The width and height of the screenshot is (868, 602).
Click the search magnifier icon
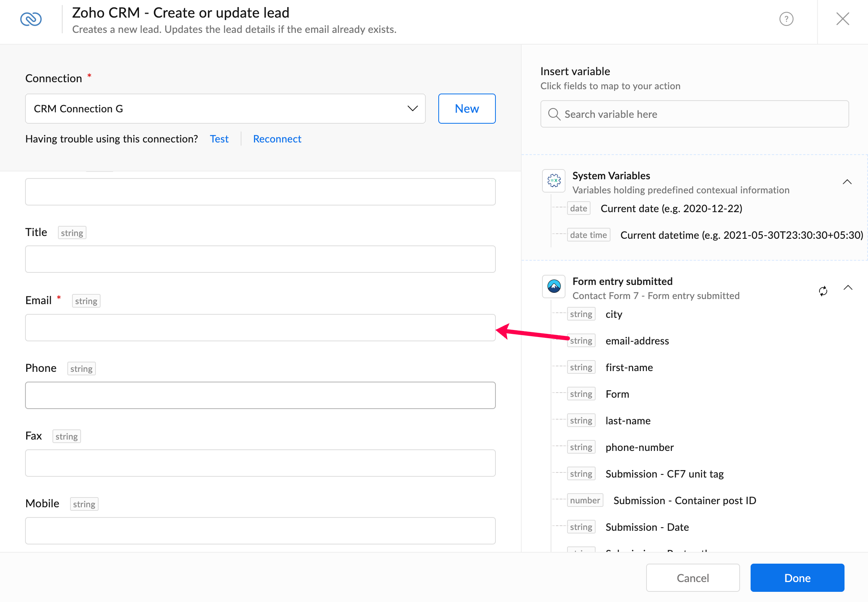pos(554,114)
